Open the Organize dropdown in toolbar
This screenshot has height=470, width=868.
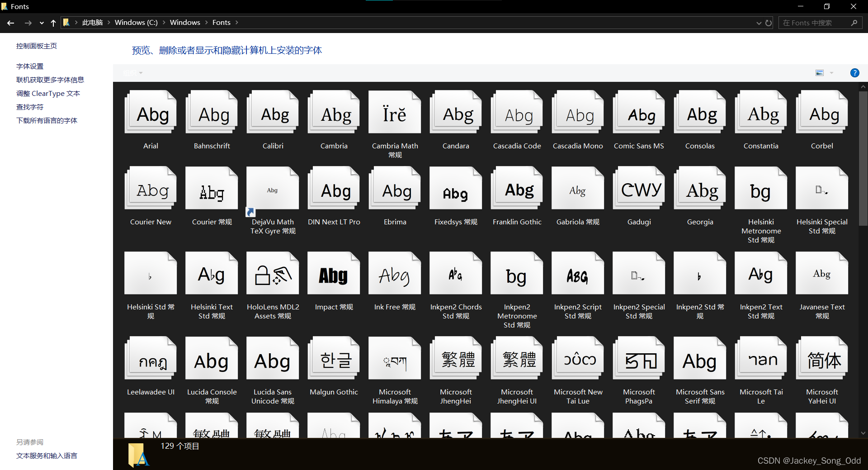[x=132, y=73]
